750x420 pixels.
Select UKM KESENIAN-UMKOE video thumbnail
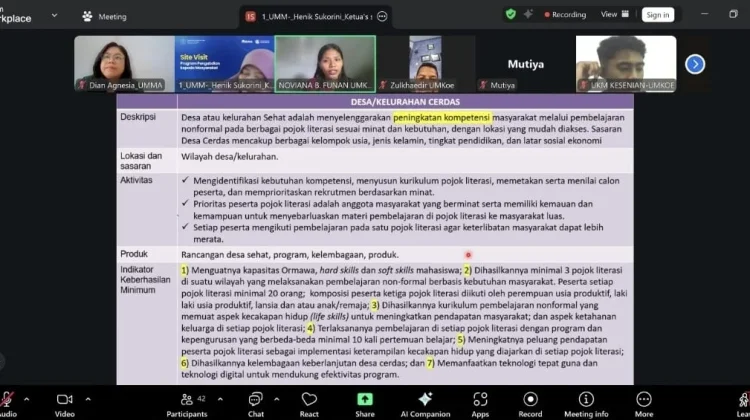tap(626, 64)
